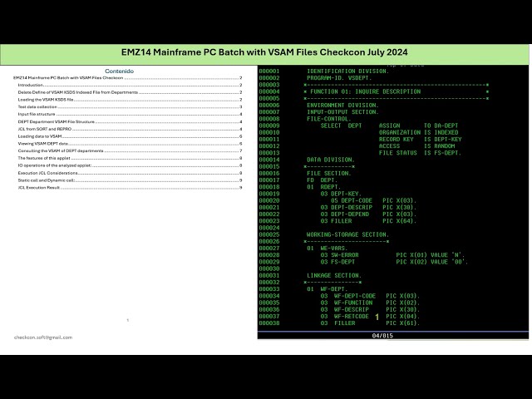Click the PROGRAM-ID. VSDEPT line
The height and width of the screenshot is (399, 532).
pyautogui.click(x=339, y=77)
